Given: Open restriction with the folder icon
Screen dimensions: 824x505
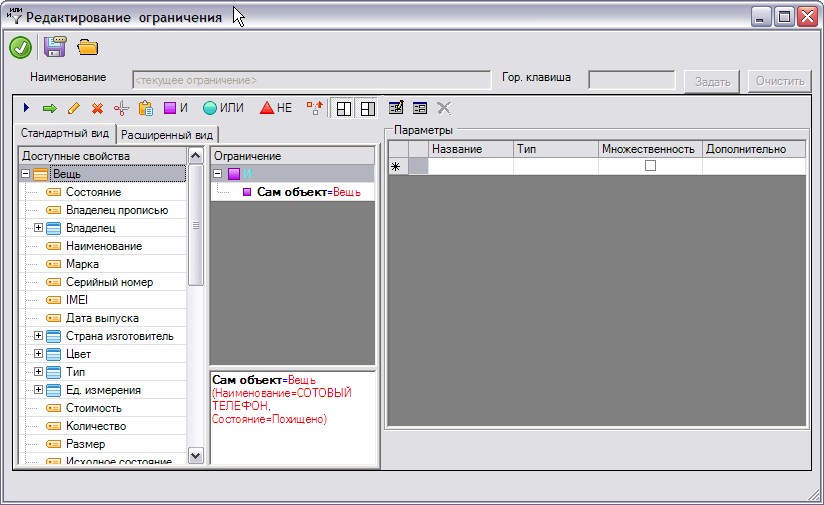Looking at the screenshot, I should tap(87, 47).
